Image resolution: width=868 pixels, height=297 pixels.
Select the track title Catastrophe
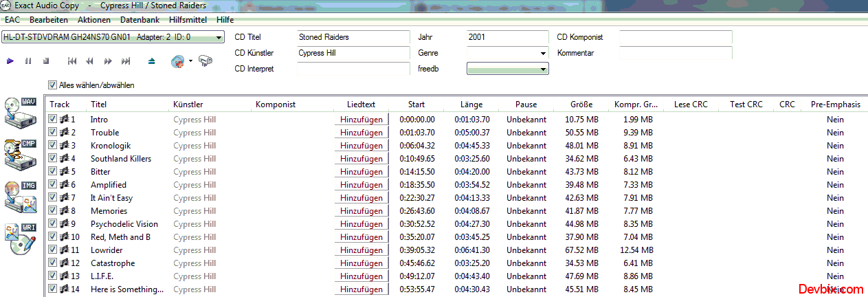click(113, 263)
